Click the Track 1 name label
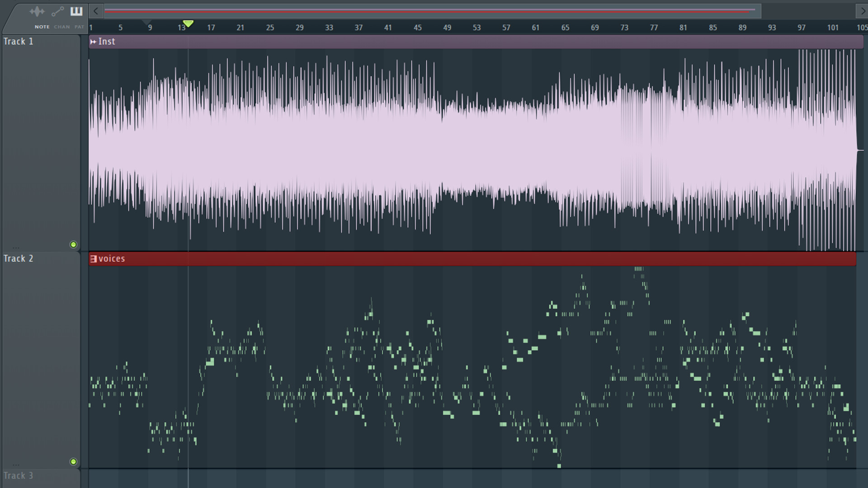 pos(18,41)
